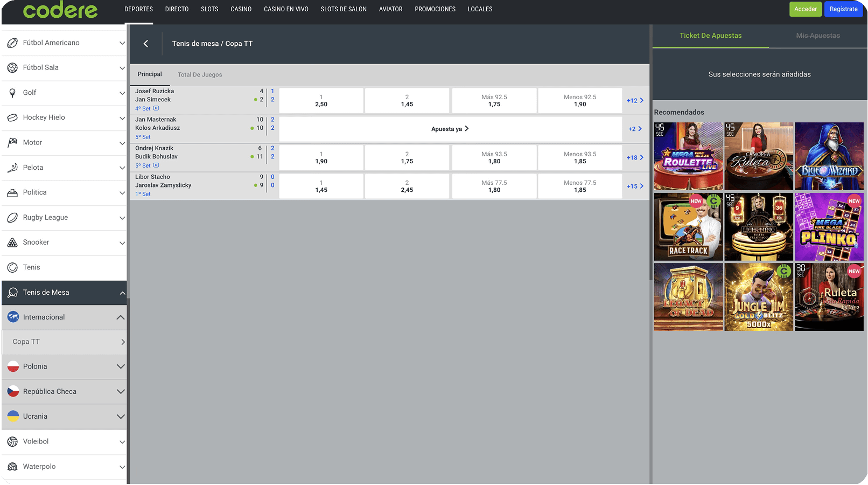Expand the Golf category chevron
Viewport: 868px width, 485px height.
coord(122,93)
